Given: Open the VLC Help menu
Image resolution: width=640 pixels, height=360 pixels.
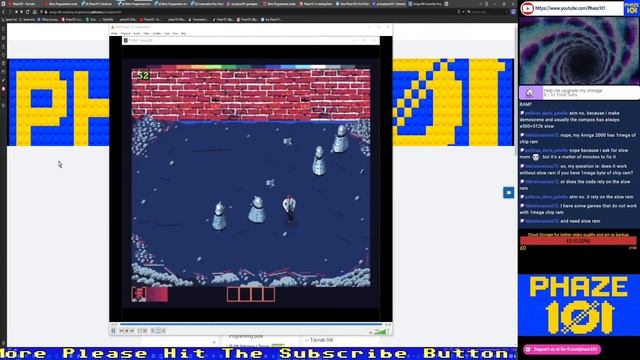Looking at the screenshot, I should coord(184,33).
